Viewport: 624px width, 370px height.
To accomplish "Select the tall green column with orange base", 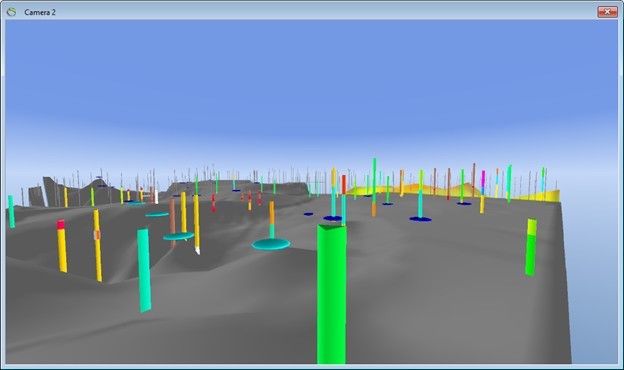I will pyautogui.click(x=374, y=187).
